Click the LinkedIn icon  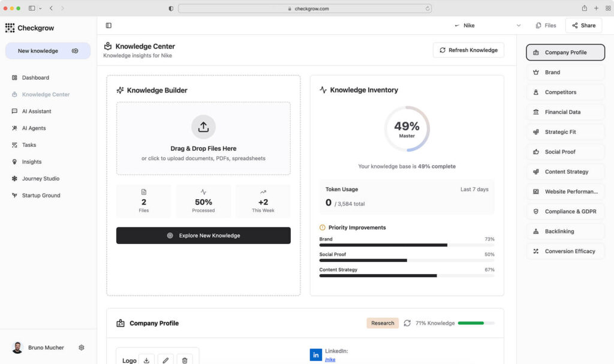pyautogui.click(x=315, y=355)
